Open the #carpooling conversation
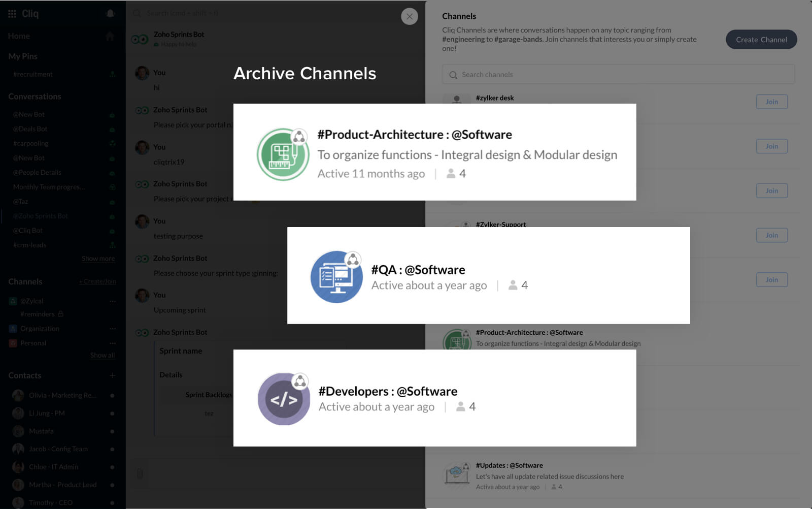Image resolution: width=812 pixels, height=509 pixels. click(30, 143)
